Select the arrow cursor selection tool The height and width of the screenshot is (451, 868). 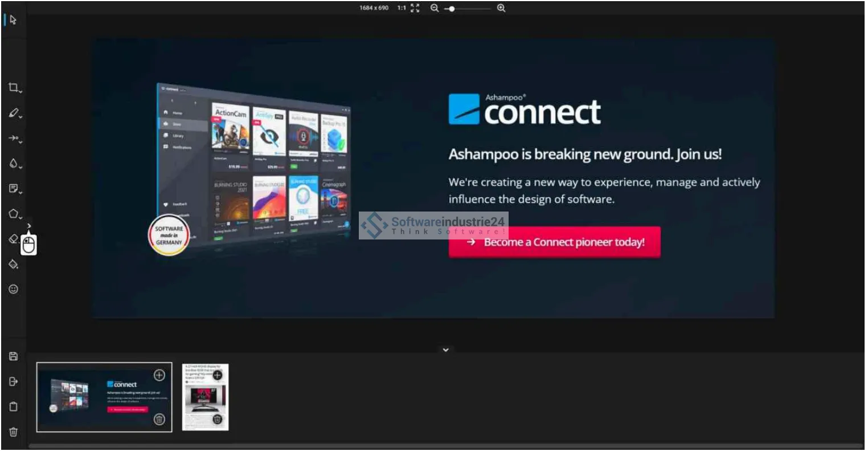coord(13,20)
